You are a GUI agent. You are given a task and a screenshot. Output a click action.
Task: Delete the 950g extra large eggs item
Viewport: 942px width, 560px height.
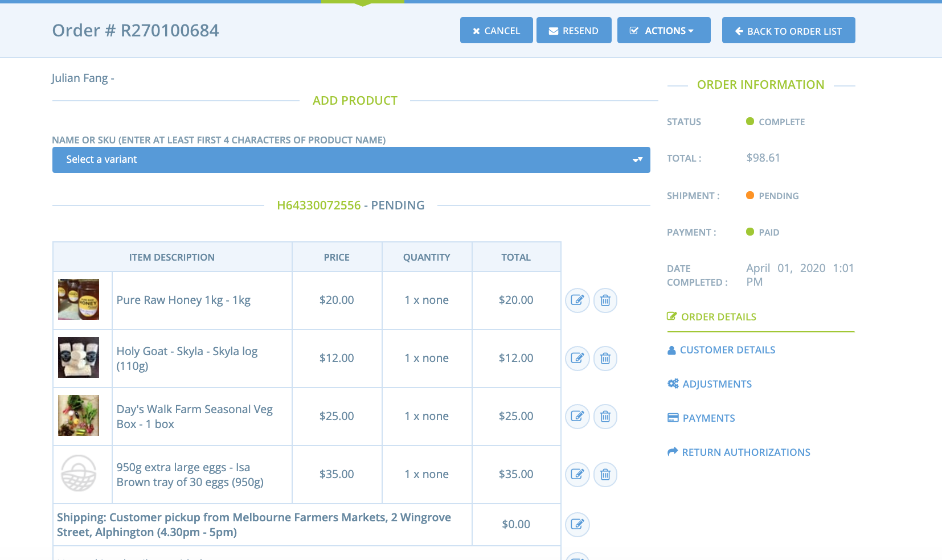[605, 474]
